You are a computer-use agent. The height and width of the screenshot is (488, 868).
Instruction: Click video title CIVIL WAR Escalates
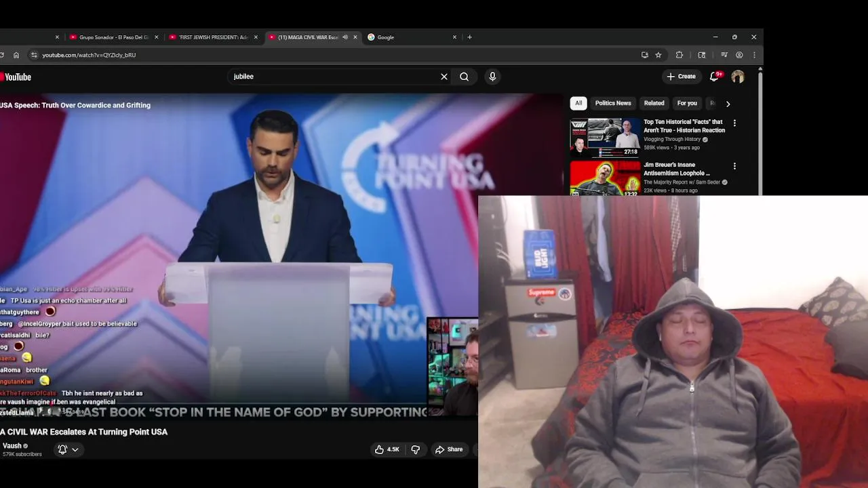tap(84, 432)
